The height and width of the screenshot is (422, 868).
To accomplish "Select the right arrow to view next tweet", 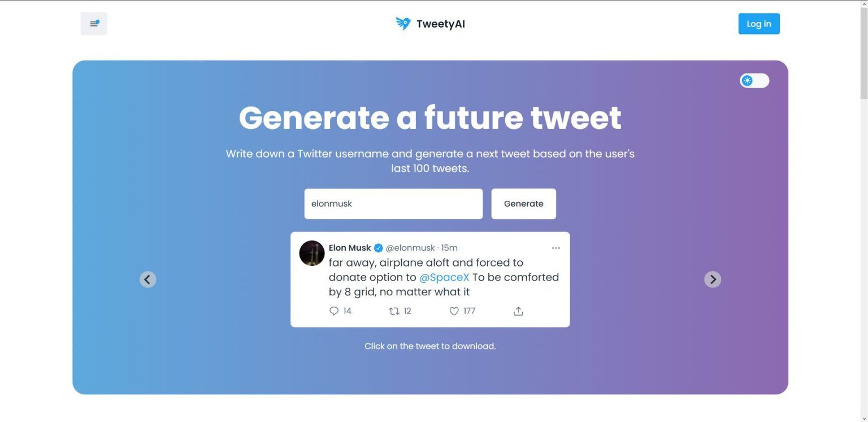I will click(713, 279).
